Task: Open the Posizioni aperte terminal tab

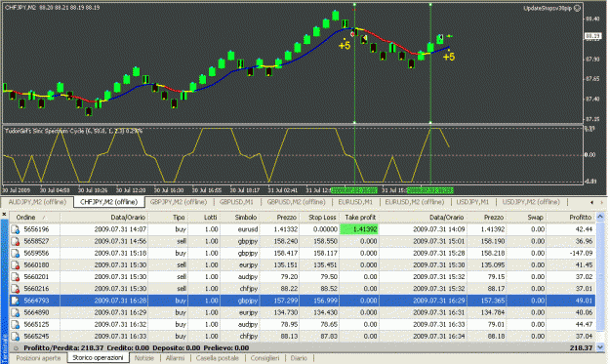Action: pos(38,358)
